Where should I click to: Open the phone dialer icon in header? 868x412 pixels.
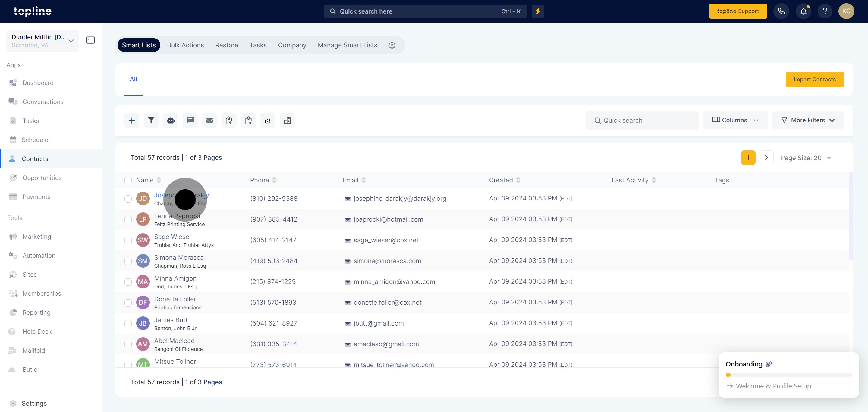pos(781,11)
